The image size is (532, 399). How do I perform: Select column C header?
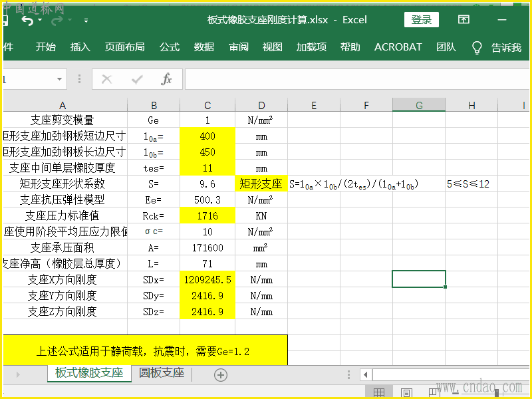(x=207, y=105)
